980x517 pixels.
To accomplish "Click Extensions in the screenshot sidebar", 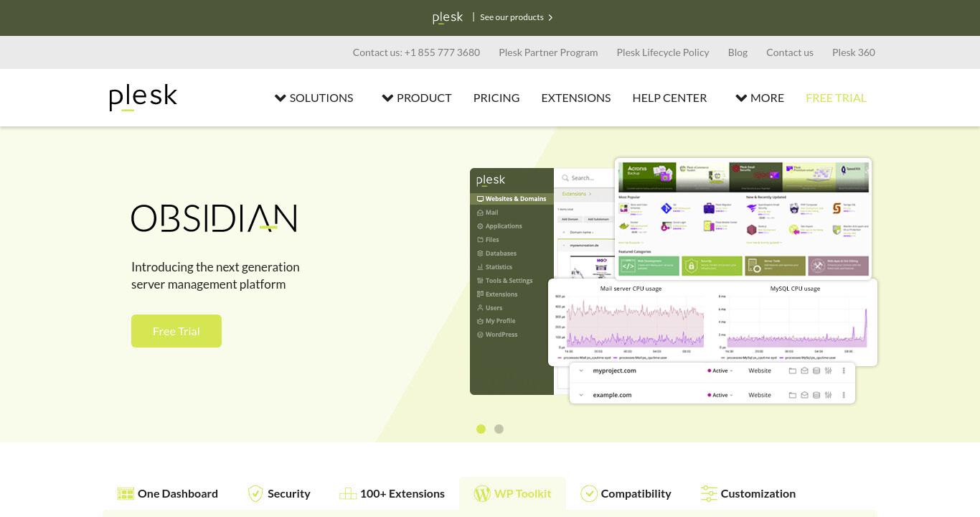I will point(497,294).
